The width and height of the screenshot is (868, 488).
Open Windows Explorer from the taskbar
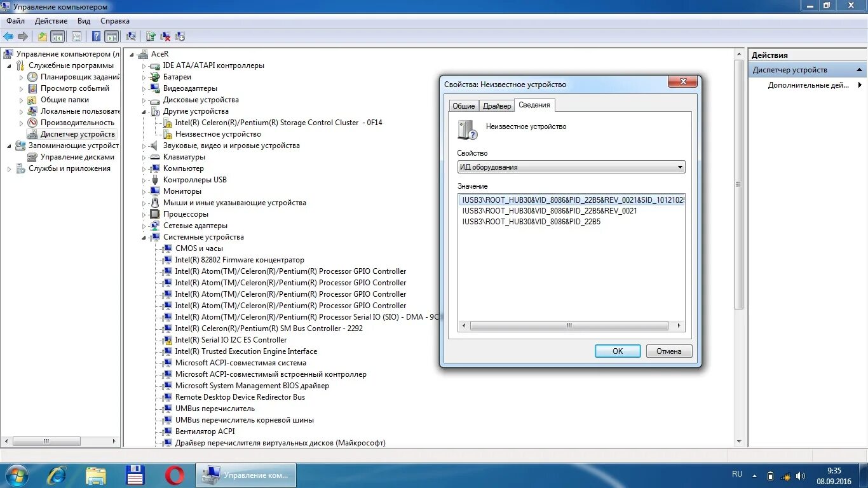pyautogui.click(x=96, y=475)
